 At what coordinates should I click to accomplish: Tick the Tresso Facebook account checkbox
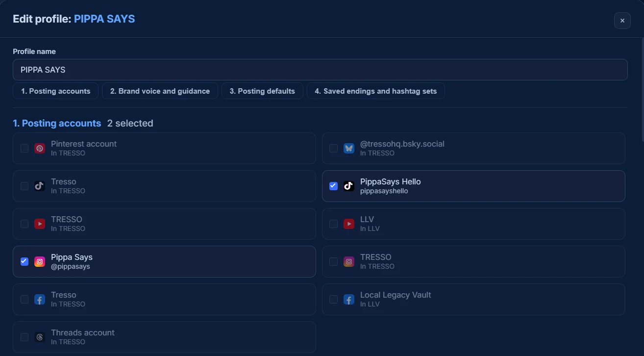(x=25, y=299)
